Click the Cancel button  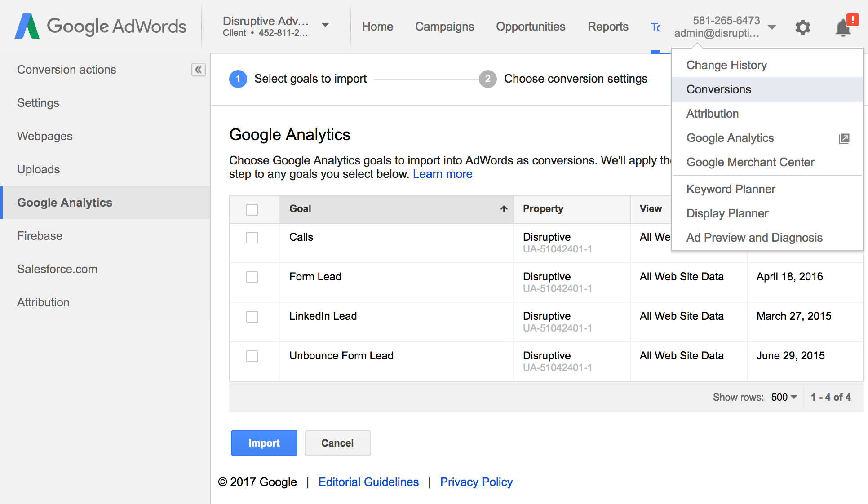click(337, 443)
